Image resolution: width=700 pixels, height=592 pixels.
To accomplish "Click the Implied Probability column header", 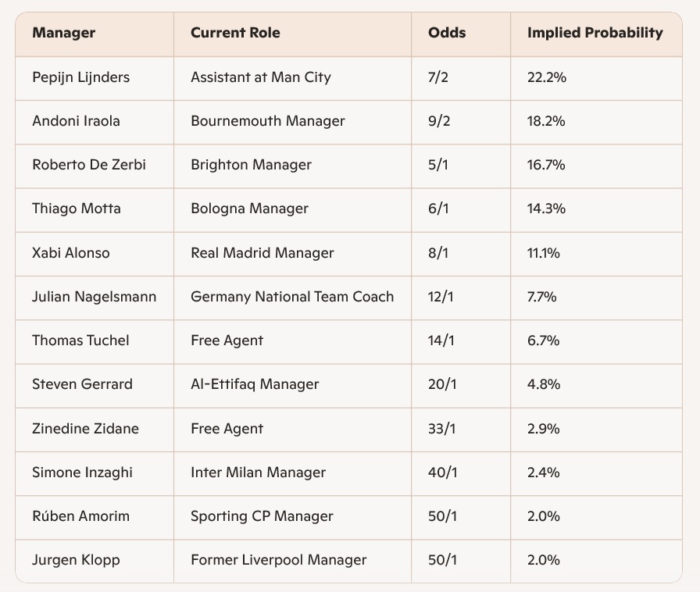I will (595, 33).
